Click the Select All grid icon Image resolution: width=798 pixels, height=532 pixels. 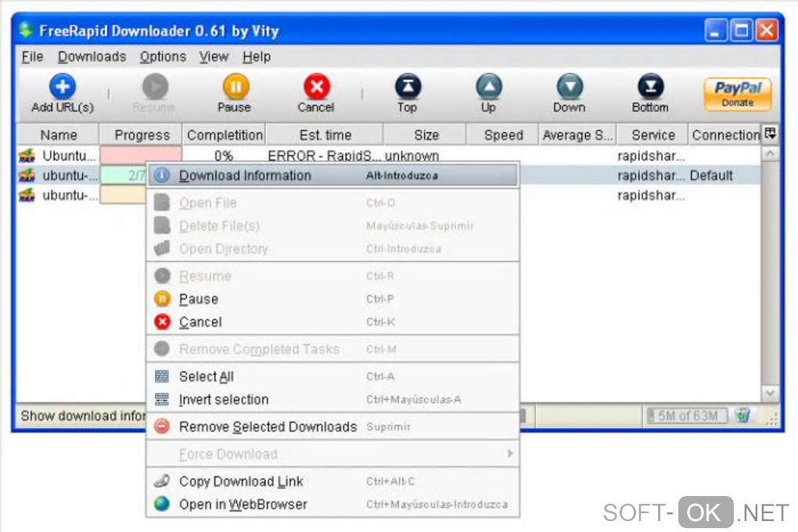point(162,377)
